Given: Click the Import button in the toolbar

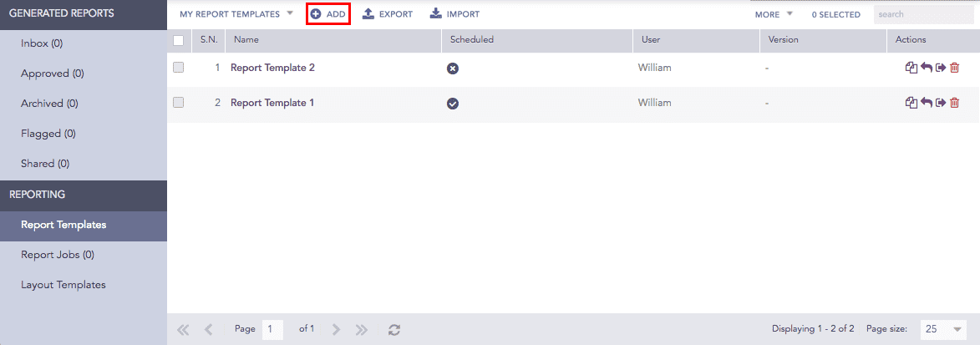Looking at the screenshot, I should tap(454, 14).
